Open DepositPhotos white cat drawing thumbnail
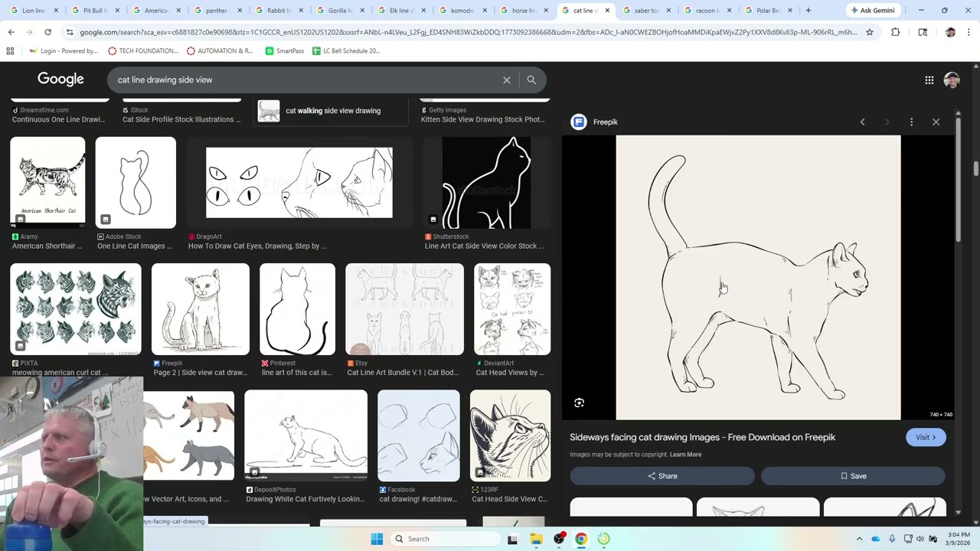This screenshot has width=980, height=551. 305,435
